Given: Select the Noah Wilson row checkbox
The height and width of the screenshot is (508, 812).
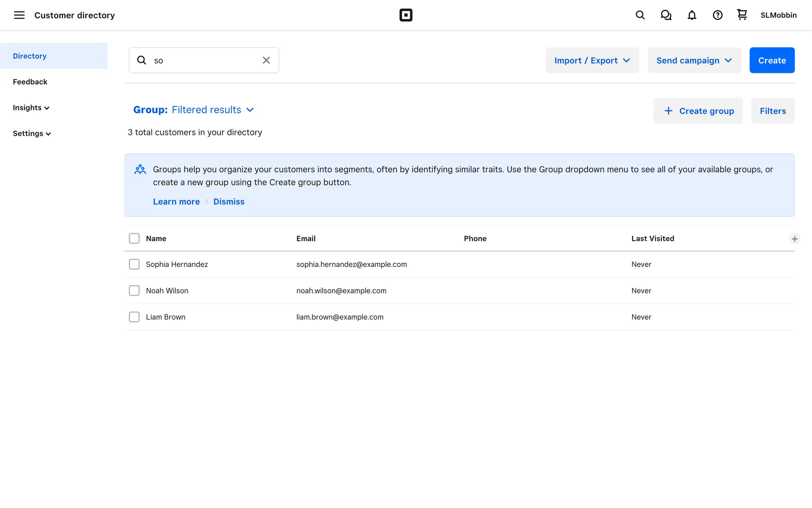Looking at the screenshot, I should (x=134, y=290).
